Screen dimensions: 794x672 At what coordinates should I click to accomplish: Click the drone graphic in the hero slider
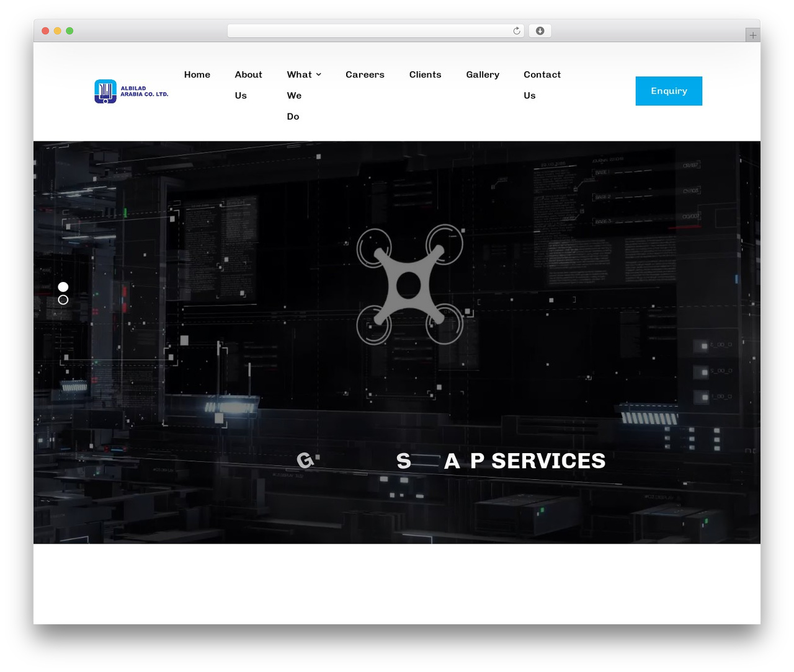(409, 285)
